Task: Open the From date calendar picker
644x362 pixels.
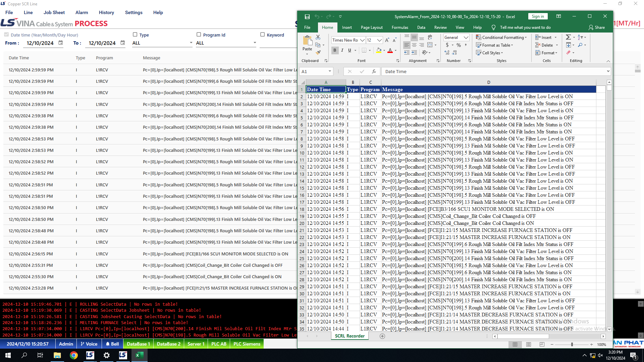Action: [61, 43]
